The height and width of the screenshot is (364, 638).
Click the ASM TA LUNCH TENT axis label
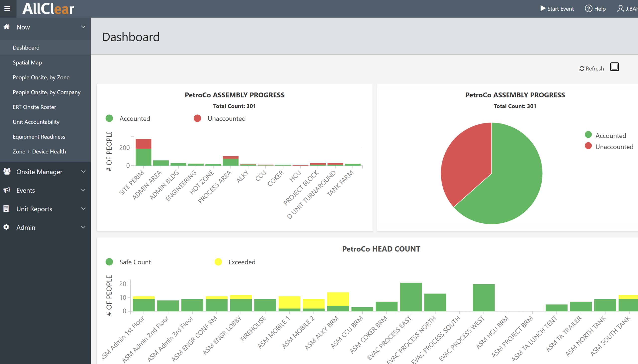pos(534,339)
